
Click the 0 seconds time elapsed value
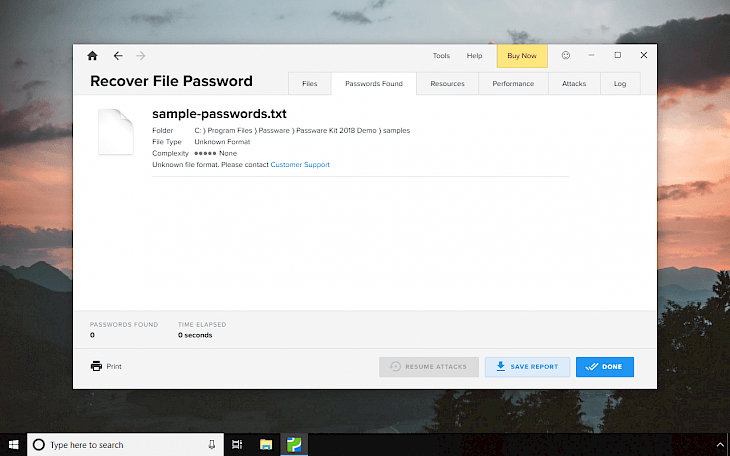(x=195, y=335)
